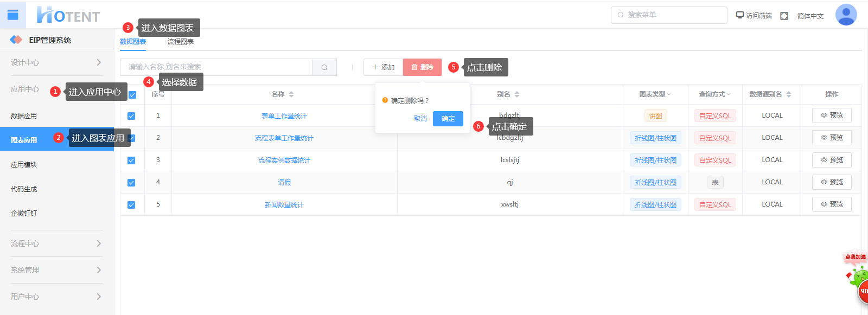868x315 pixels.
Task: Sort 名称 column with sort arrows
Action: tap(291, 94)
